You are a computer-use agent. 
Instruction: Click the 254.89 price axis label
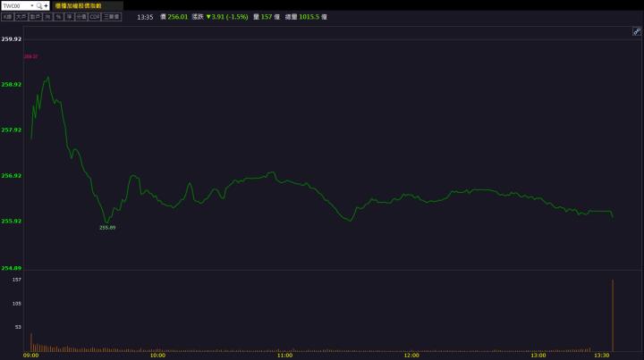(11, 268)
